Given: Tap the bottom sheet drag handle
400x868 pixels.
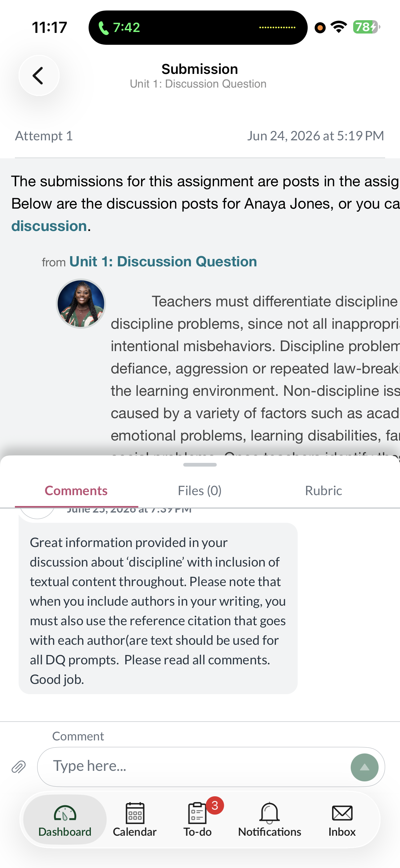Looking at the screenshot, I should pos(200,465).
